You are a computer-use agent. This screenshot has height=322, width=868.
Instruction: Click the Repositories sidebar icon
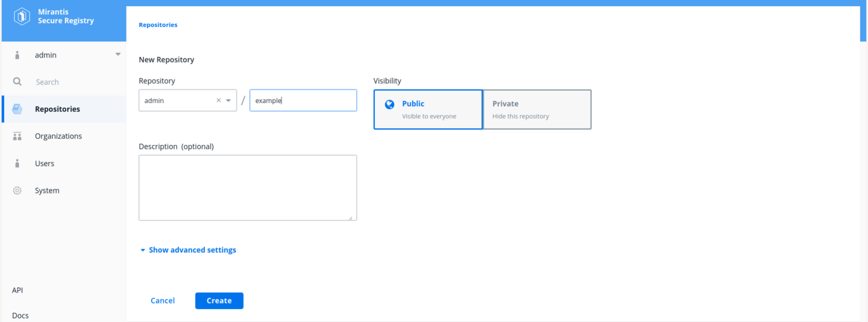[x=18, y=109]
